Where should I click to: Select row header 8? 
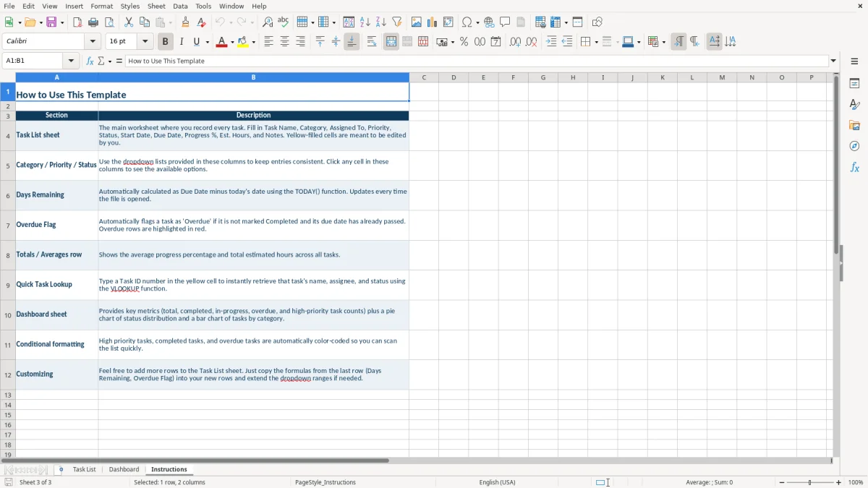click(8, 255)
